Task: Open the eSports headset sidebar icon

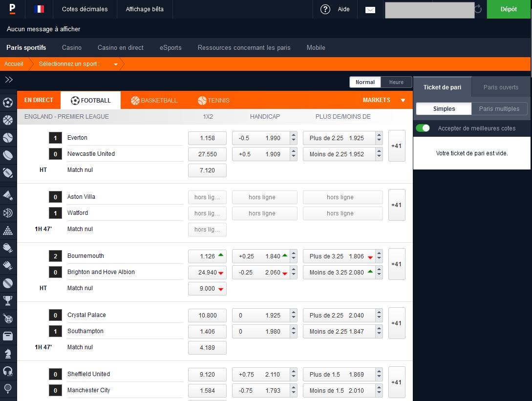Action: coord(8,371)
